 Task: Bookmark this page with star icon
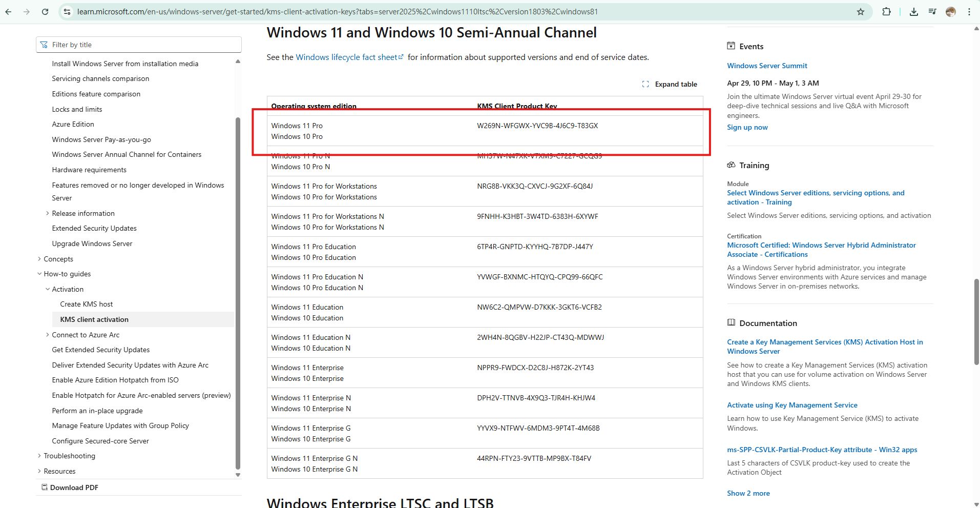coord(861,12)
